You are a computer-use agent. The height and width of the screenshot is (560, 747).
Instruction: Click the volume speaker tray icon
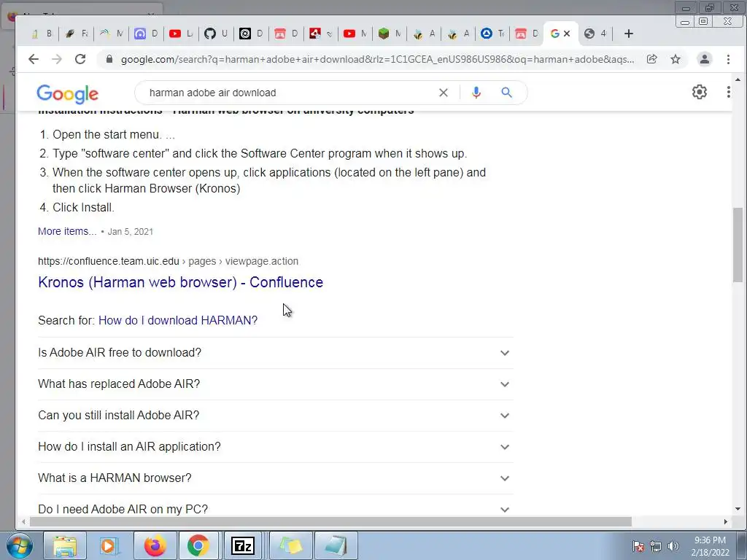coord(673,546)
